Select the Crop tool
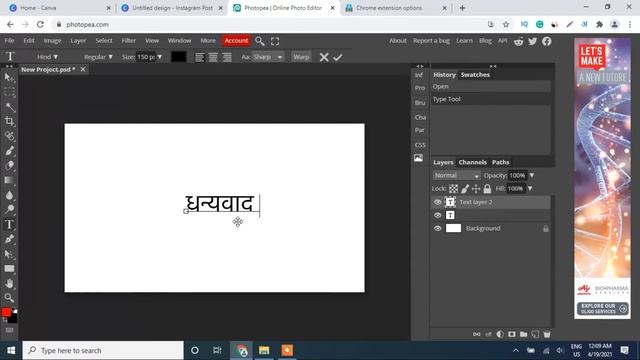This screenshot has height=360, width=640. [x=9, y=121]
